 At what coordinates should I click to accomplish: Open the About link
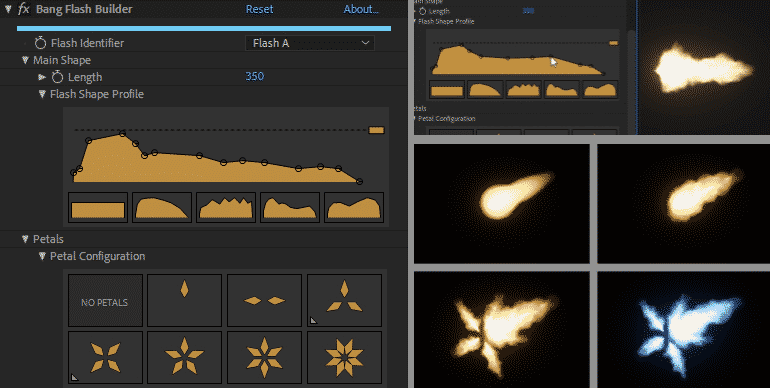click(x=361, y=9)
